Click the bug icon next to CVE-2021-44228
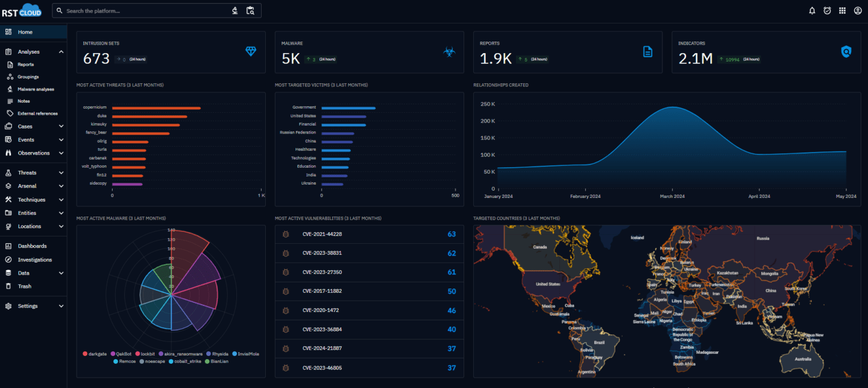The image size is (868, 388). (x=285, y=234)
